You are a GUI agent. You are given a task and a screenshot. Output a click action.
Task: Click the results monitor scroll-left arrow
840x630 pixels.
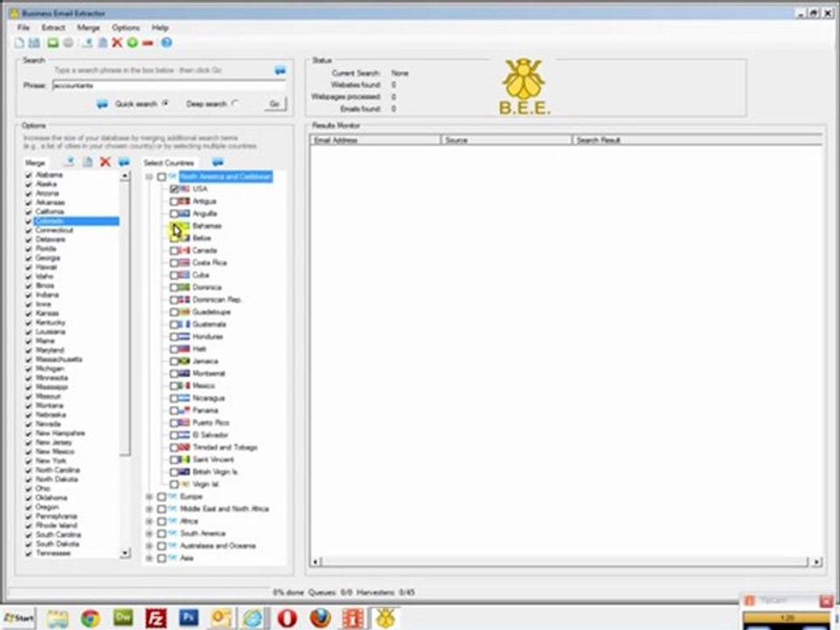(316, 562)
